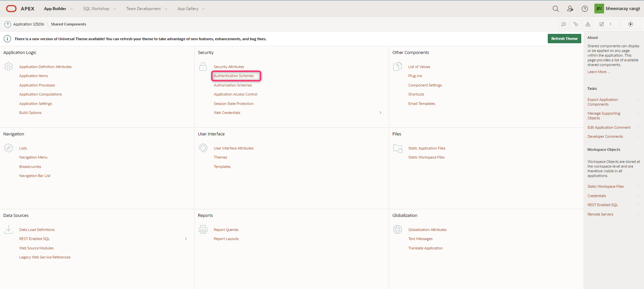Click the BV user avatar
644x289 pixels.
point(599,9)
